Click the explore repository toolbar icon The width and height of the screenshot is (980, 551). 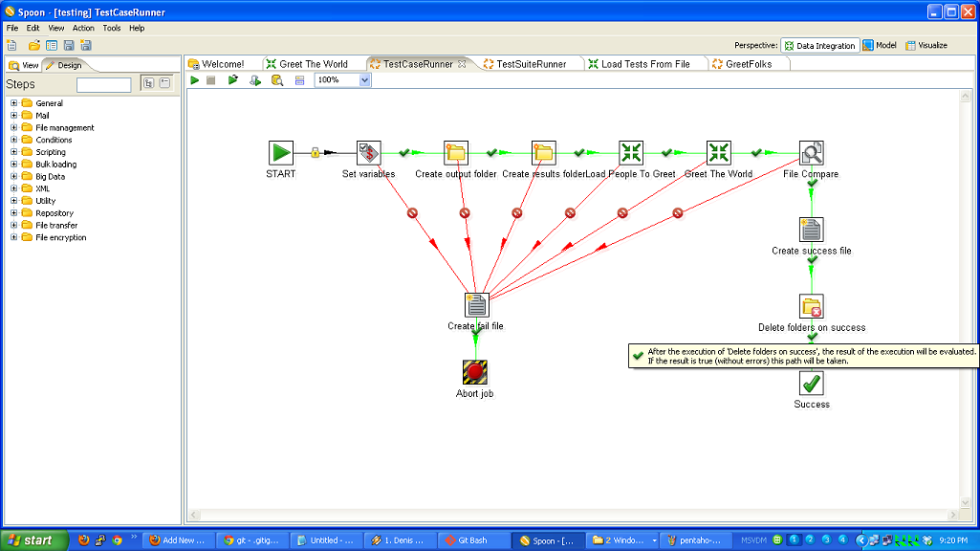pos(52,45)
